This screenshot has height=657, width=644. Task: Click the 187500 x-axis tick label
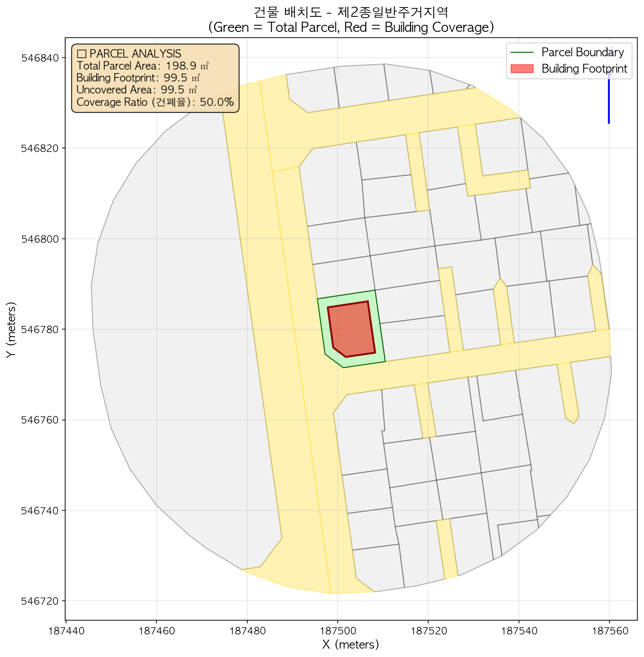pyautogui.click(x=337, y=630)
